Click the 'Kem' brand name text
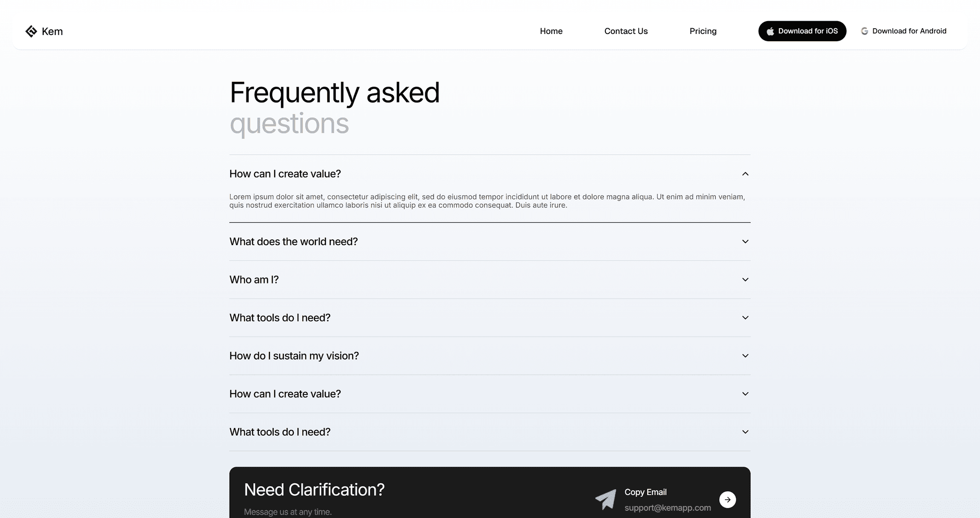The image size is (980, 518). click(53, 31)
